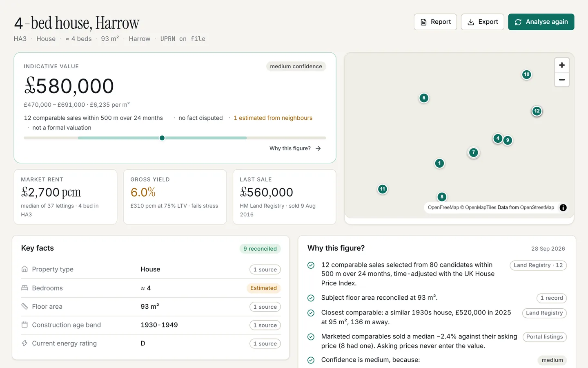Viewport: 588px width, 368px height.
Task: Click the '1 record' source chip
Action: [552, 298]
